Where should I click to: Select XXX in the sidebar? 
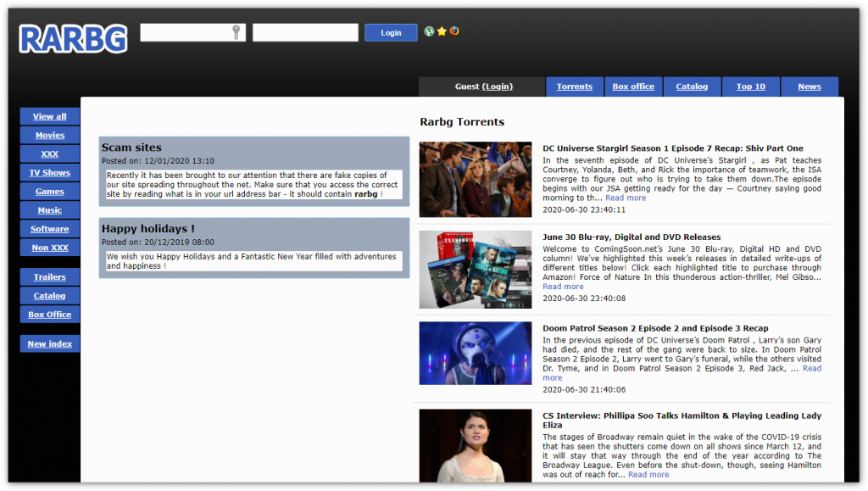click(50, 153)
